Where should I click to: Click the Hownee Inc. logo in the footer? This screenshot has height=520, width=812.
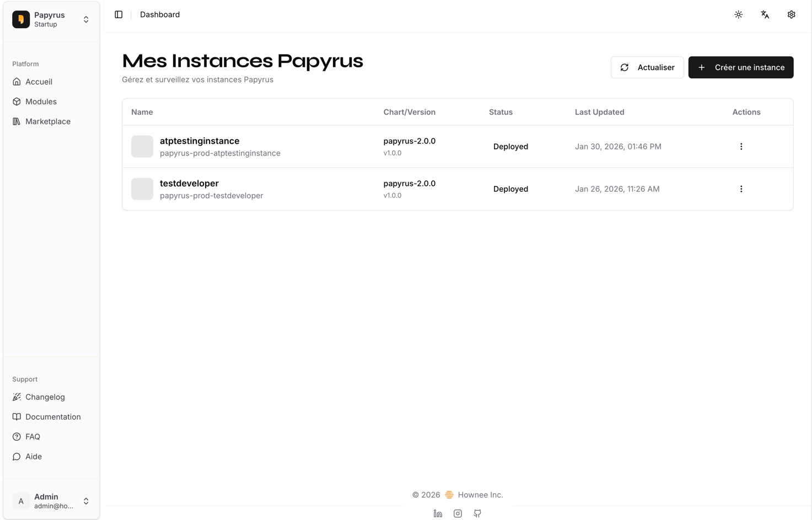(449, 495)
